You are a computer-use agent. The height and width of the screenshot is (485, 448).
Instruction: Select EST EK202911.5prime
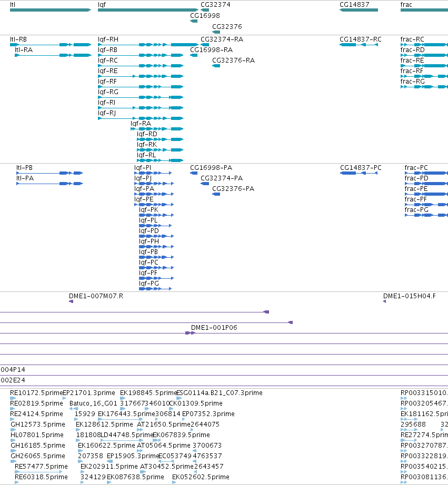pyautogui.click(x=82, y=472)
